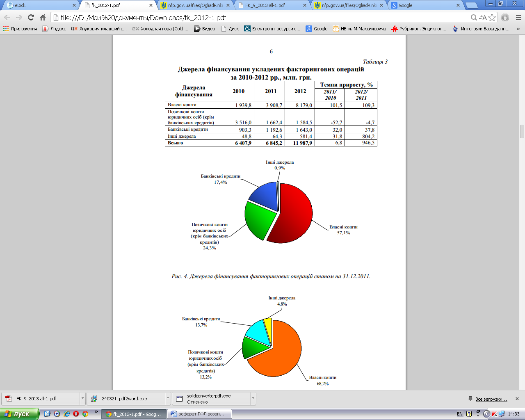
Task: Open downloaded 240321_pdf2word.exe file
Action: (126, 398)
